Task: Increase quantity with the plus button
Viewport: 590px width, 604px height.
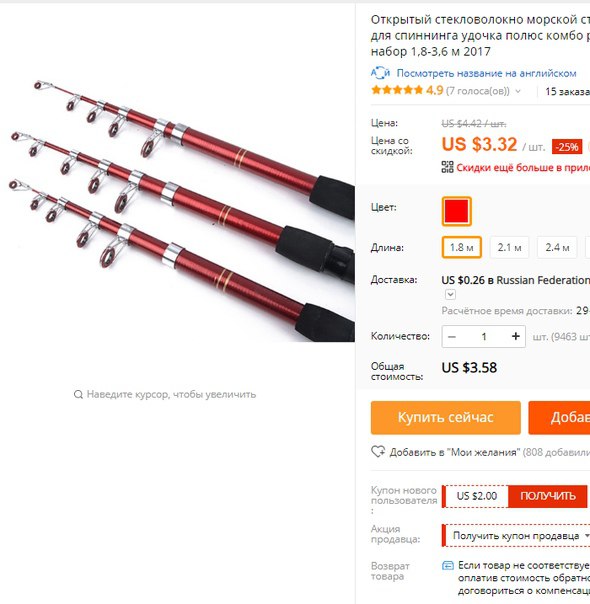Action: (x=515, y=337)
